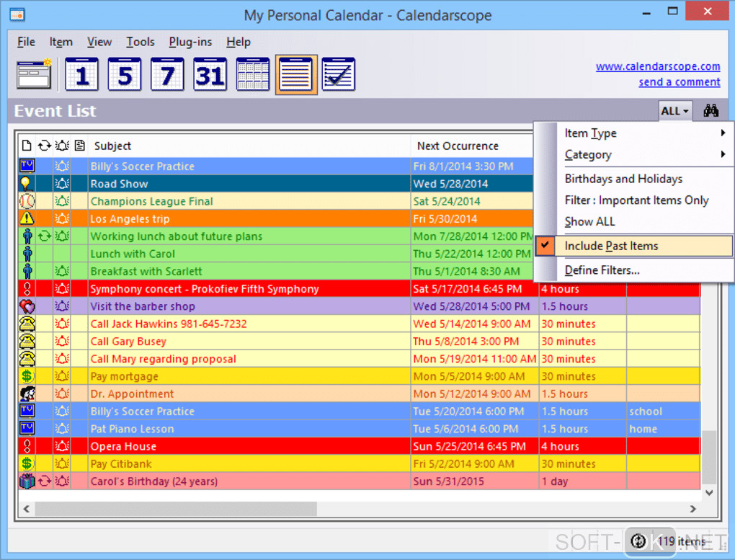This screenshot has height=560, width=735.
Task: Sort by the notes column header
Action: [x=80, y=146]
